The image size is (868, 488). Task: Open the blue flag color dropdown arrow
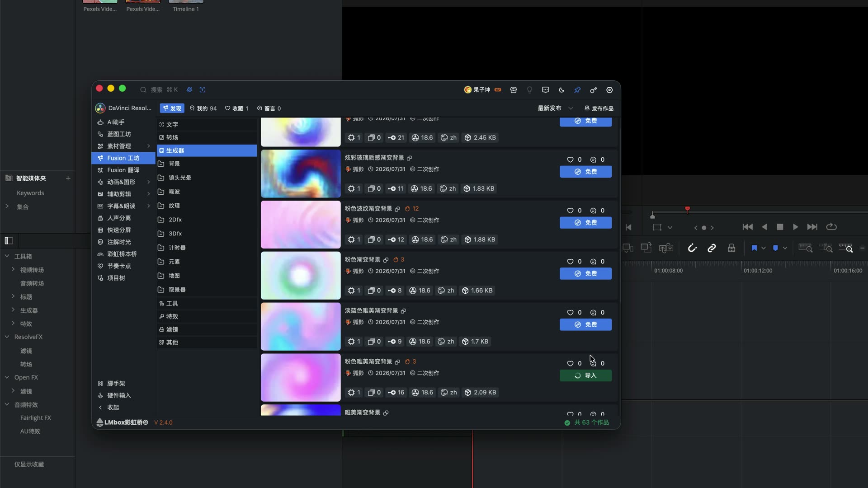tap(763, 248)
